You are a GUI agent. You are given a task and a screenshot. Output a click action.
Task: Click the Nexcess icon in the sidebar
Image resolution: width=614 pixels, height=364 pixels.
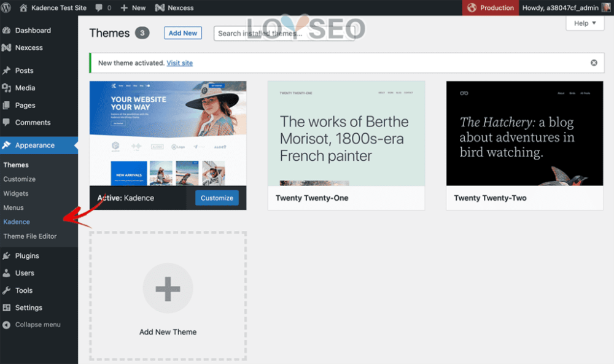6,48
